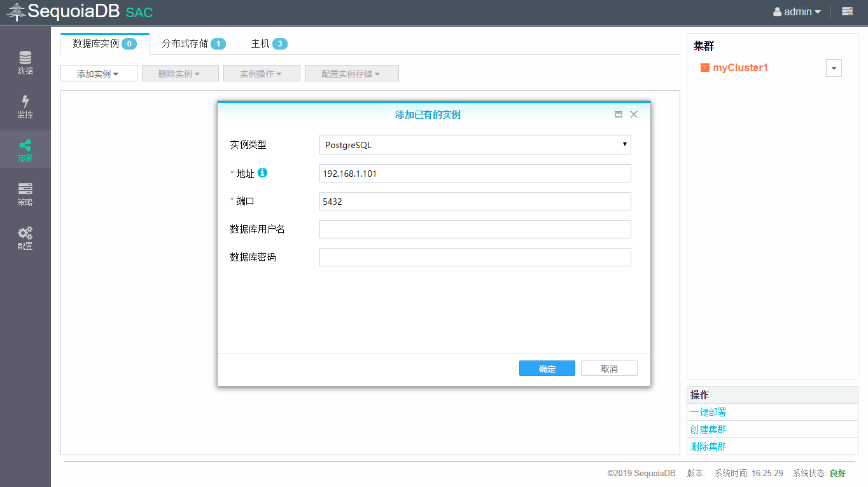Click the myCluster1 cluster status icon
This screenshot has width=868, height=487.
(x=706, y=67)
